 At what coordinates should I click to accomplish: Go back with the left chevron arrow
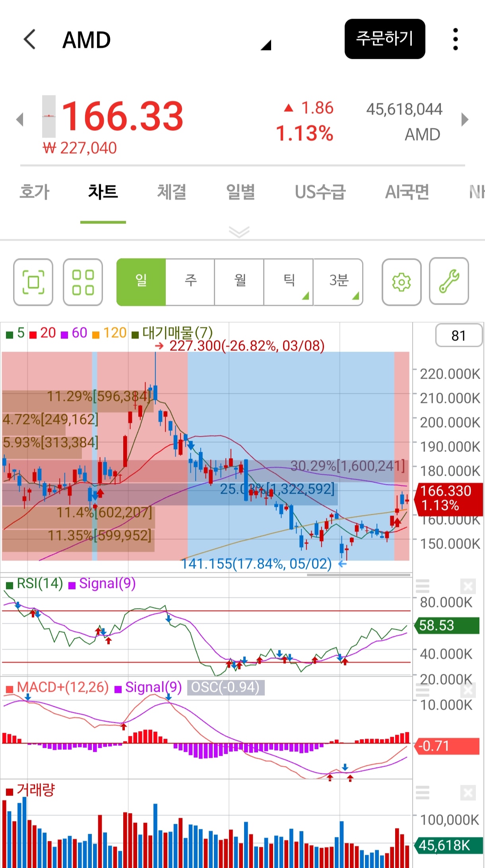pyautogui.click(x=30, y=39)
